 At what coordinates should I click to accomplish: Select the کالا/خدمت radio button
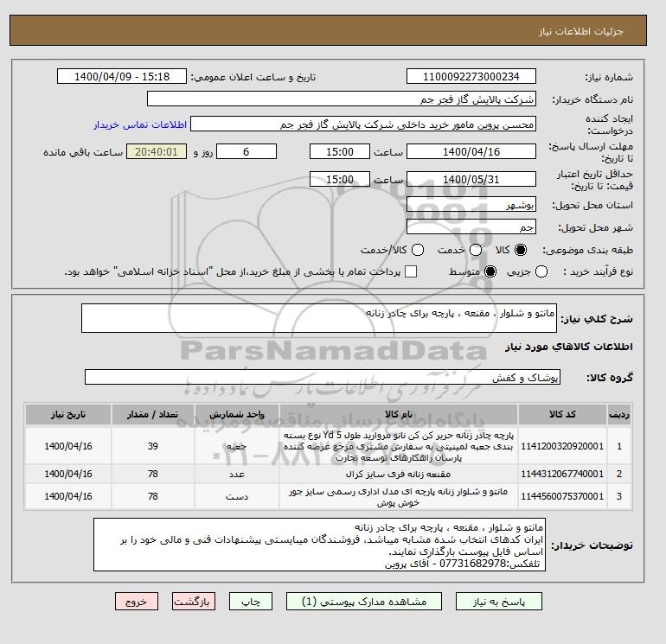418,250
